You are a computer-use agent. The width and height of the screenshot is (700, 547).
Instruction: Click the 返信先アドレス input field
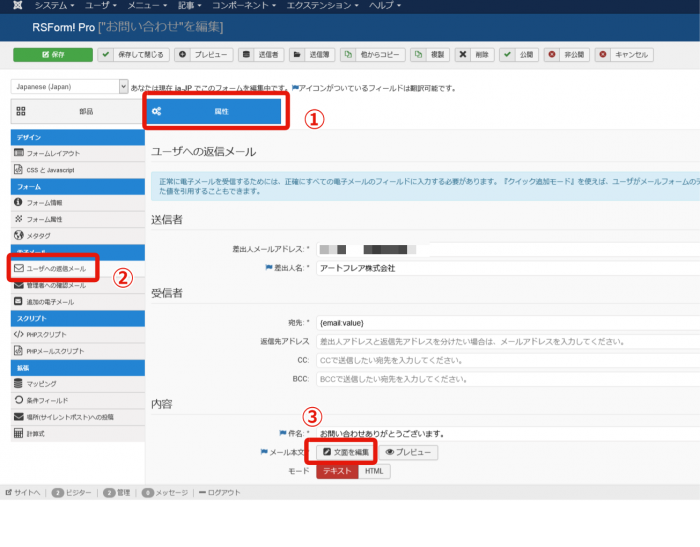508,342
